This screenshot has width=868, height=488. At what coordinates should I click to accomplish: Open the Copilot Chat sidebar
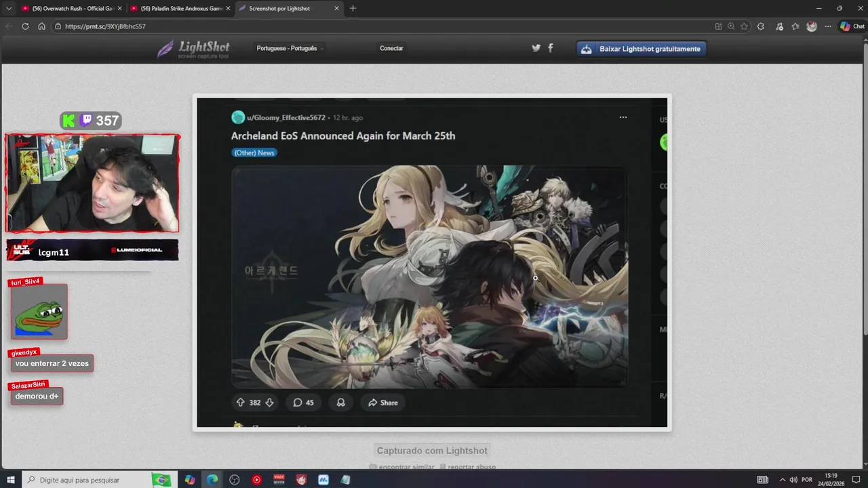click(852, 26)
